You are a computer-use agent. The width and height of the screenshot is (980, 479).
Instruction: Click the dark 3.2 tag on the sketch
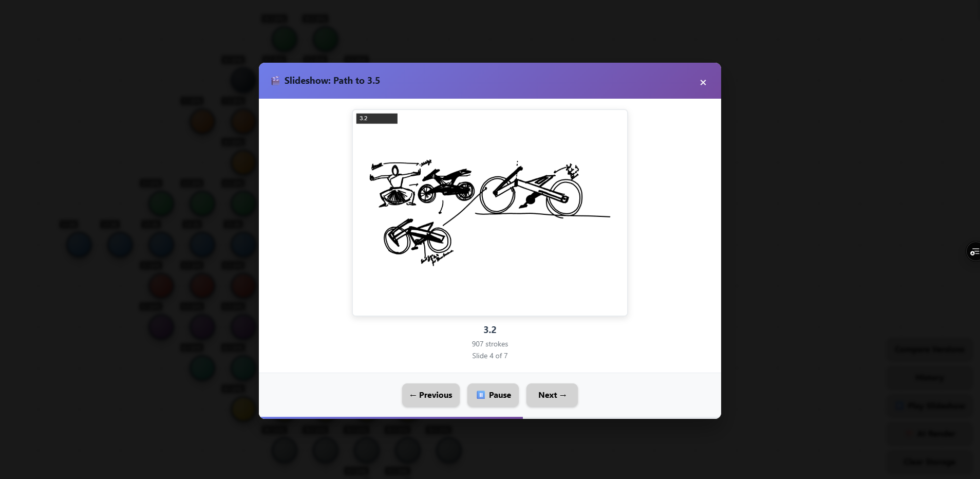click(x=377, y=119)
